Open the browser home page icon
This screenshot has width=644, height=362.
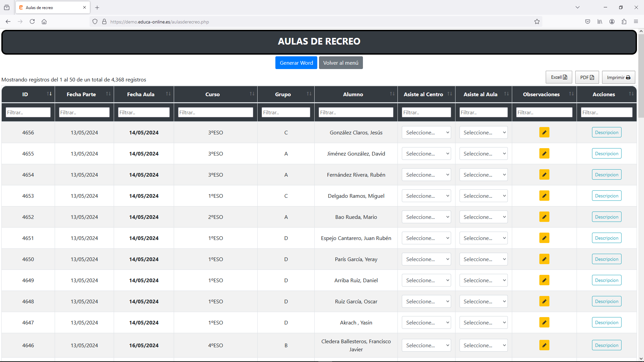[x=44, y=22]
